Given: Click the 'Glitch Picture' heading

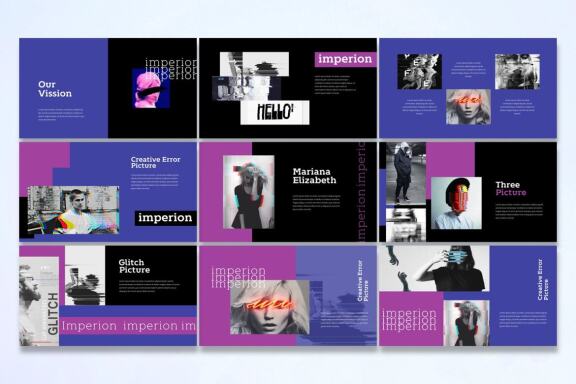Looking at the screenshot, I should point(134,266).
